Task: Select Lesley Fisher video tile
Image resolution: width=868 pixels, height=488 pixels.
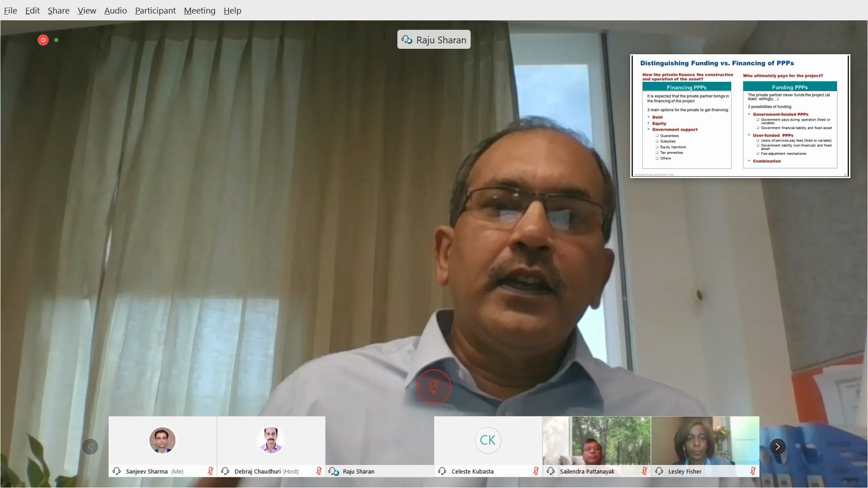Action: tap(705, 446)
